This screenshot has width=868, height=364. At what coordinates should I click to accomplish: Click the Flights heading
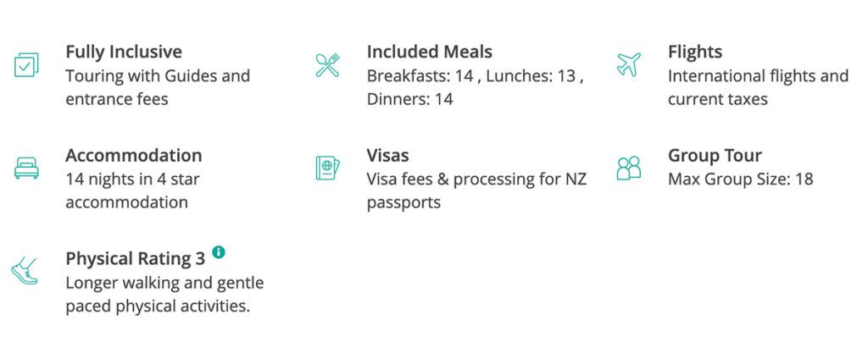pyautogui.click(x=695, y=52)
